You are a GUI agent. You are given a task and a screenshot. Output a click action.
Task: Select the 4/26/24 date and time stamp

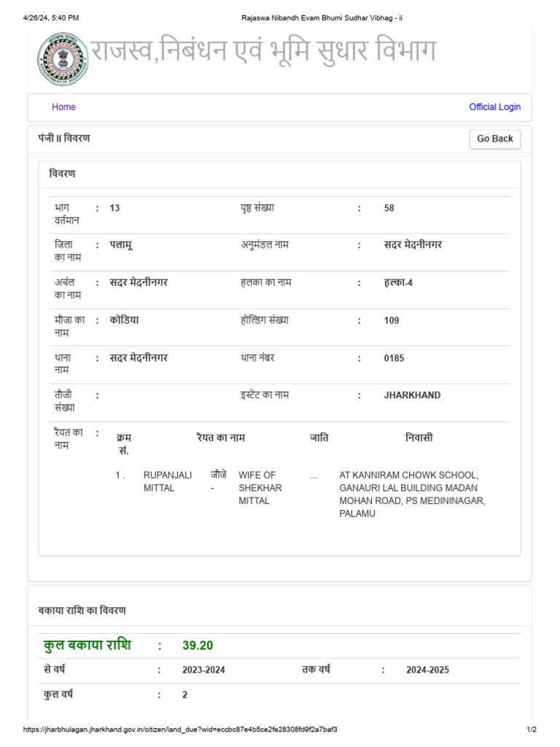click(x=51, y=18)
